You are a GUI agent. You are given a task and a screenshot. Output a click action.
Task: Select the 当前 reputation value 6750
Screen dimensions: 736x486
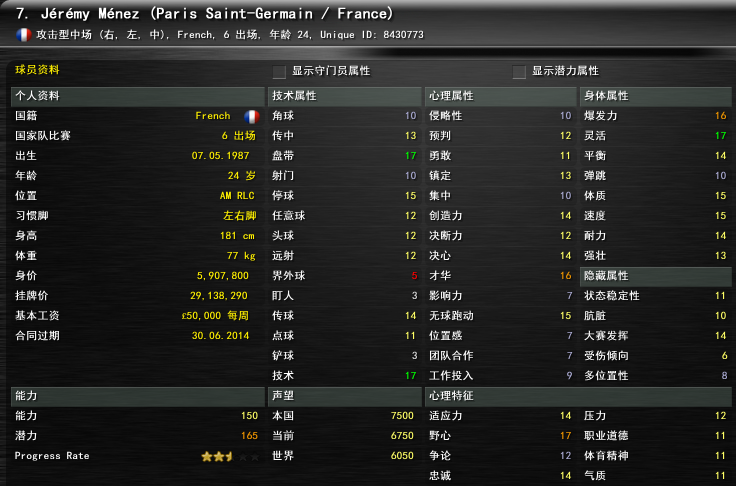tap(402, 436)
